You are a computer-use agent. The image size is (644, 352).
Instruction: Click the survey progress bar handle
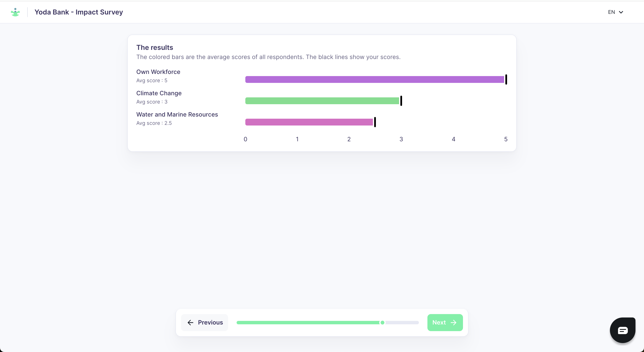pyautogui.click(x=382, y=322)
